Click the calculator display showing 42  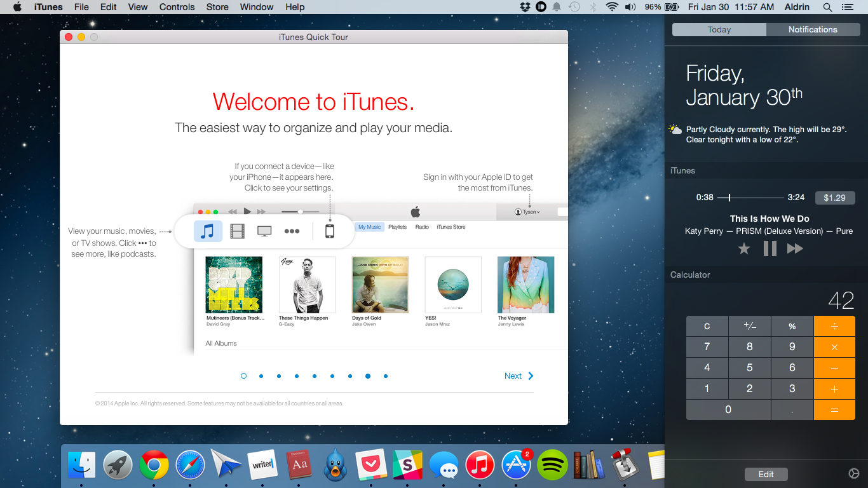point(841,301)
